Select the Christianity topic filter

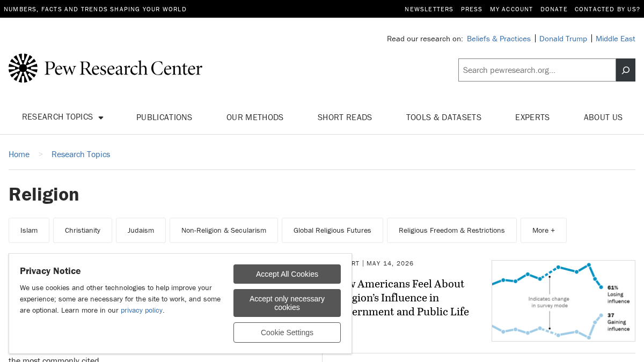[83, 231]
